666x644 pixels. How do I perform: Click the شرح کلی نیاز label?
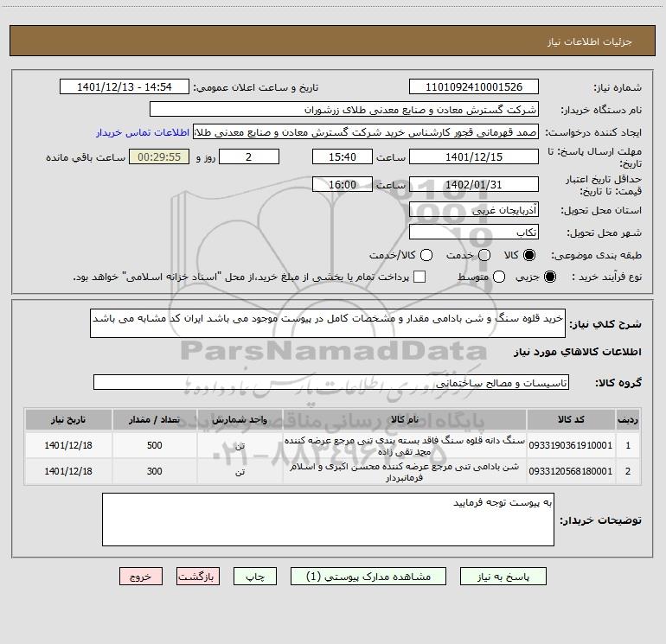(x=605, y=324)
